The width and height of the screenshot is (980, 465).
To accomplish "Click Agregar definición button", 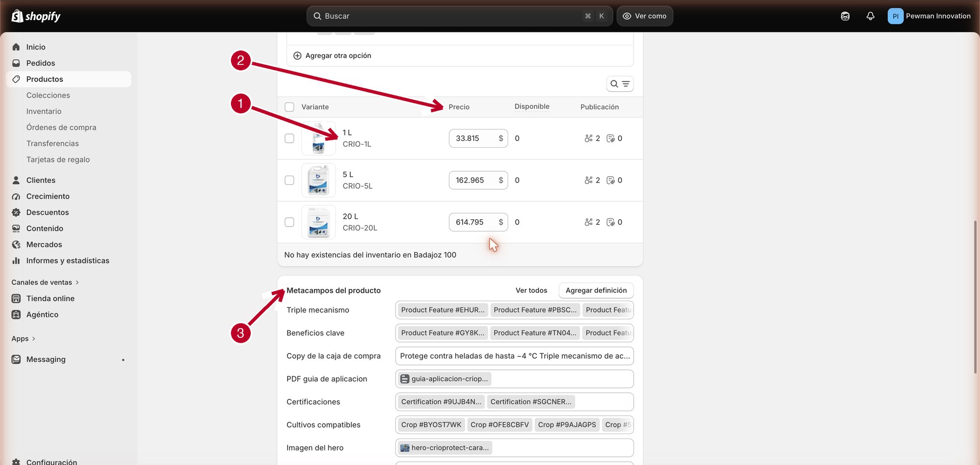I will pos(596,290).
